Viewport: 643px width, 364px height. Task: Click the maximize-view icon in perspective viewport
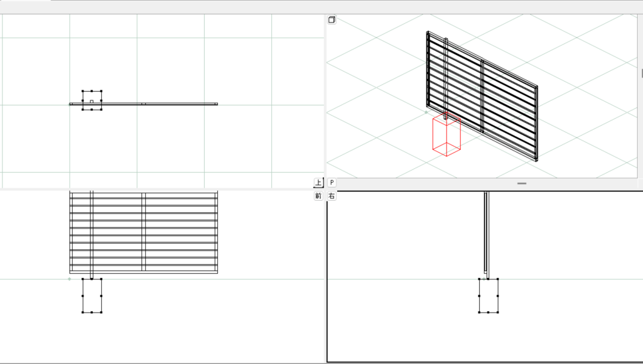coord(332,20)
